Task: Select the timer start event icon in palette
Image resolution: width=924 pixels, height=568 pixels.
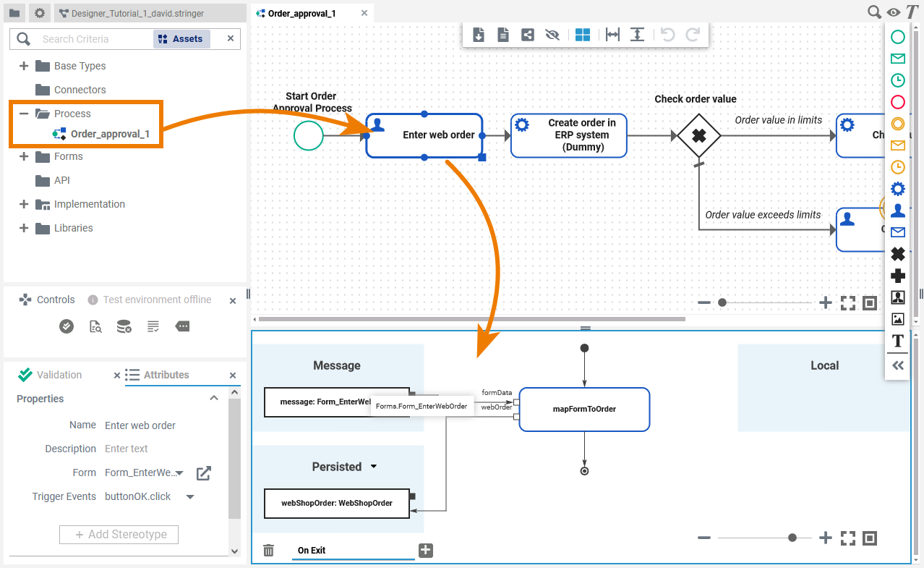Action: tap(897, 80)
